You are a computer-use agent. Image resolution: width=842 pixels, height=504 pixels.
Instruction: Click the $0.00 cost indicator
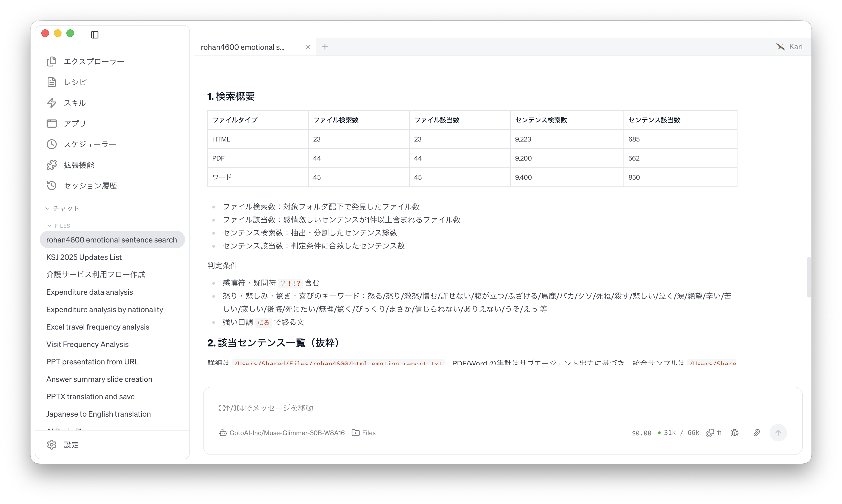tap(641, 433)
